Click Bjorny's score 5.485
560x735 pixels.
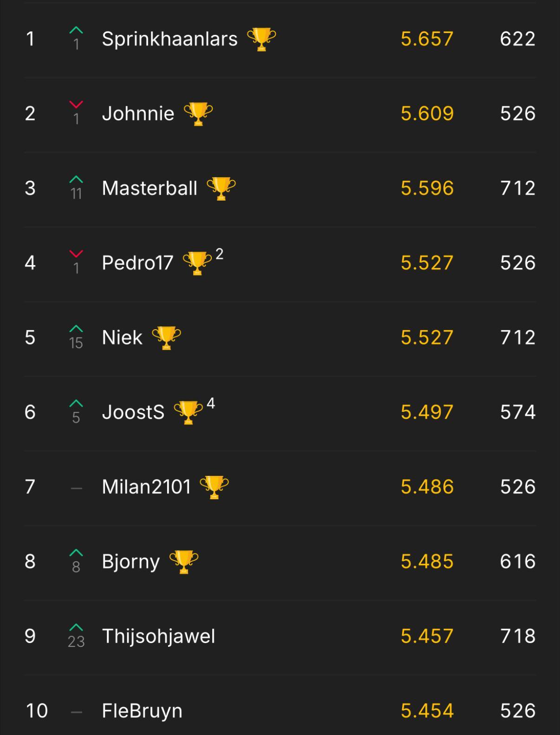click(x=427, y=562)
